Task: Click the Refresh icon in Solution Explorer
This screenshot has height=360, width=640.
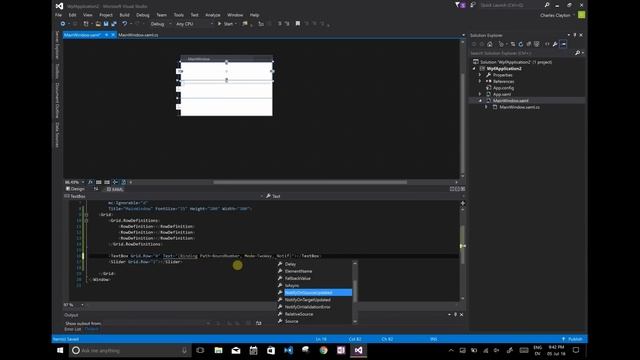Action: click(x=521, y=44)
